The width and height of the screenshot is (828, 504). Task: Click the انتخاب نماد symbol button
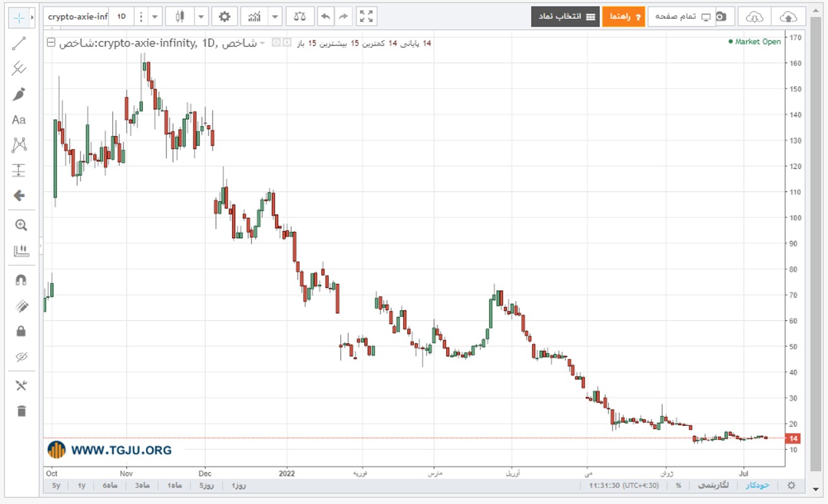tap(565, 17)
